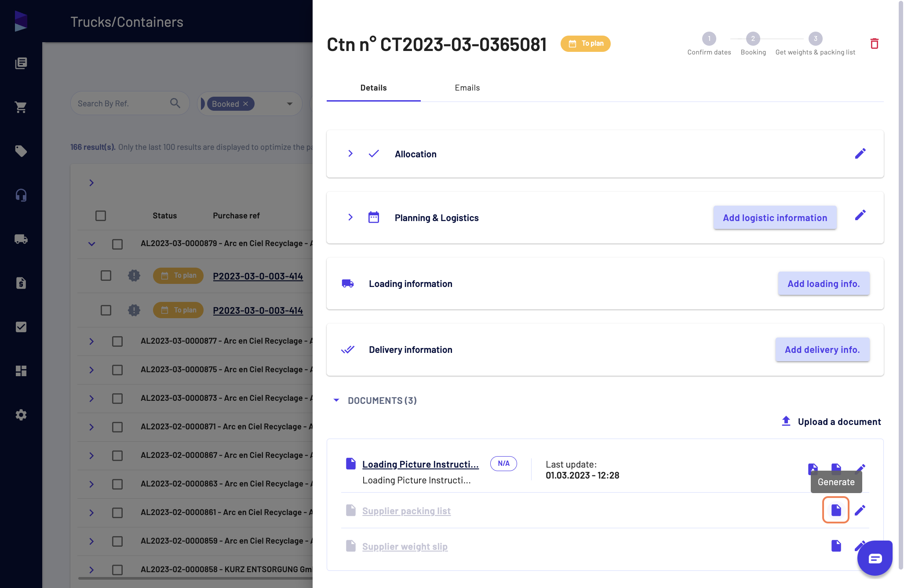Open the settings gear sidebar icon

point(21,415)
